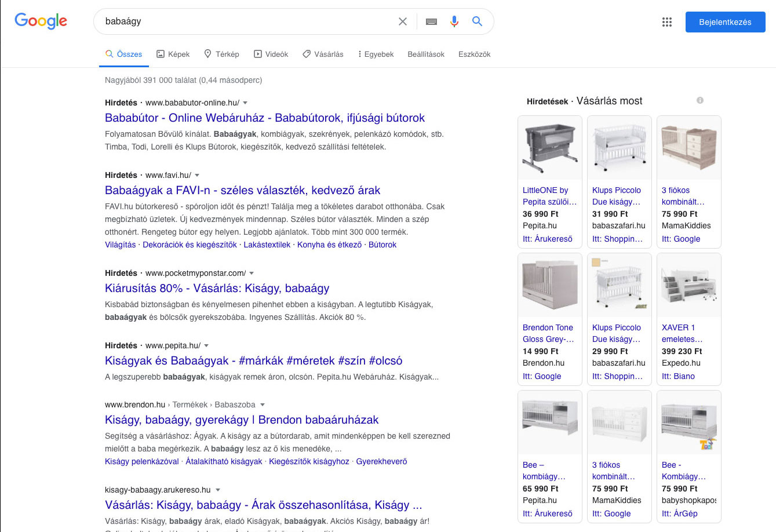This screenshot has height=532, width=776.
Task: Click the Bútorok sitelink
Action: [382, 245]
